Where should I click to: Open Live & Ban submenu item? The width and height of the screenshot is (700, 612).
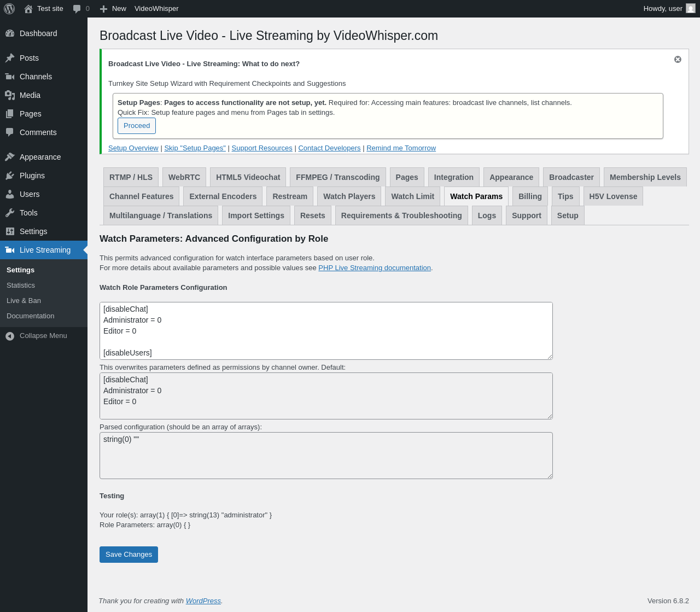24,301
